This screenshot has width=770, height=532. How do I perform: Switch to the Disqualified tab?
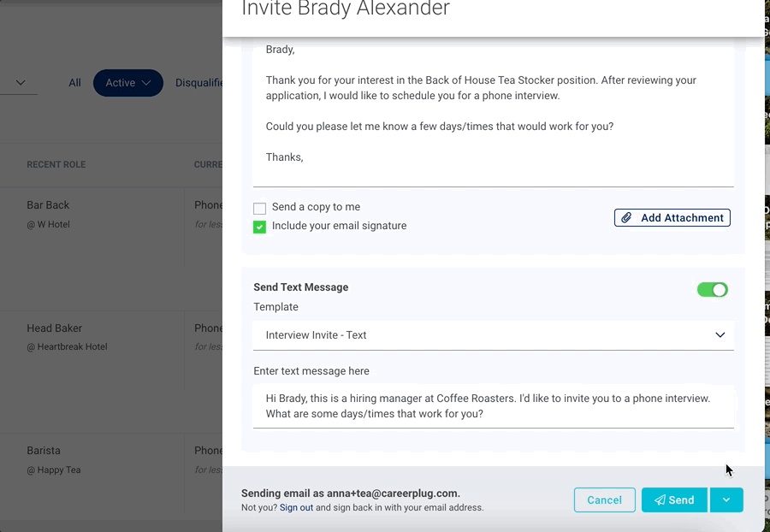tap(199, 83)
